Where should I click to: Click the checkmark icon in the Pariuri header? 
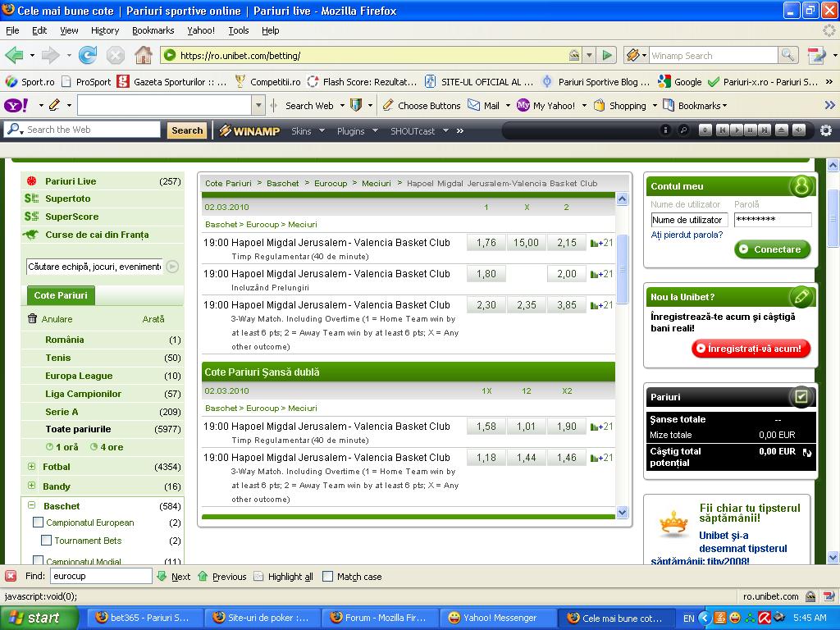click(801, 396)
